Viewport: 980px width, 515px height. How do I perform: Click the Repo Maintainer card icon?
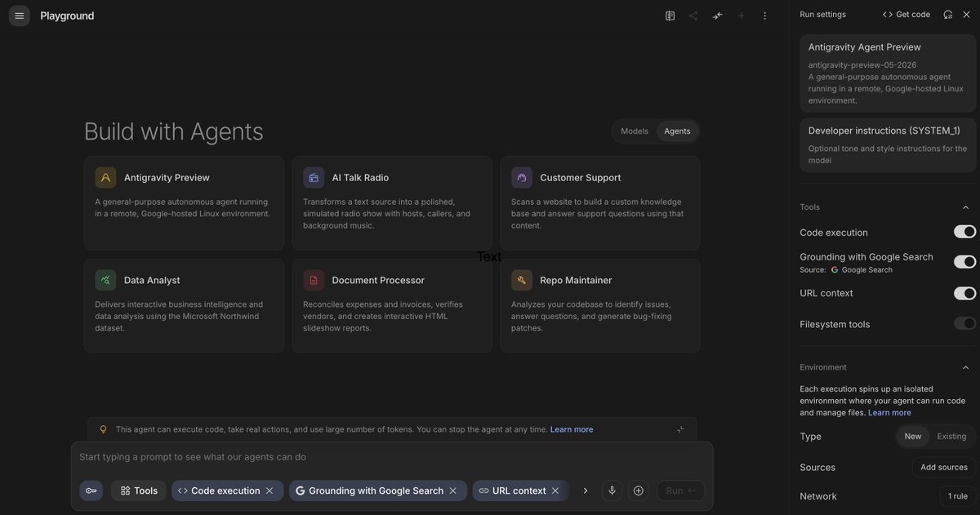click(522, 281)
